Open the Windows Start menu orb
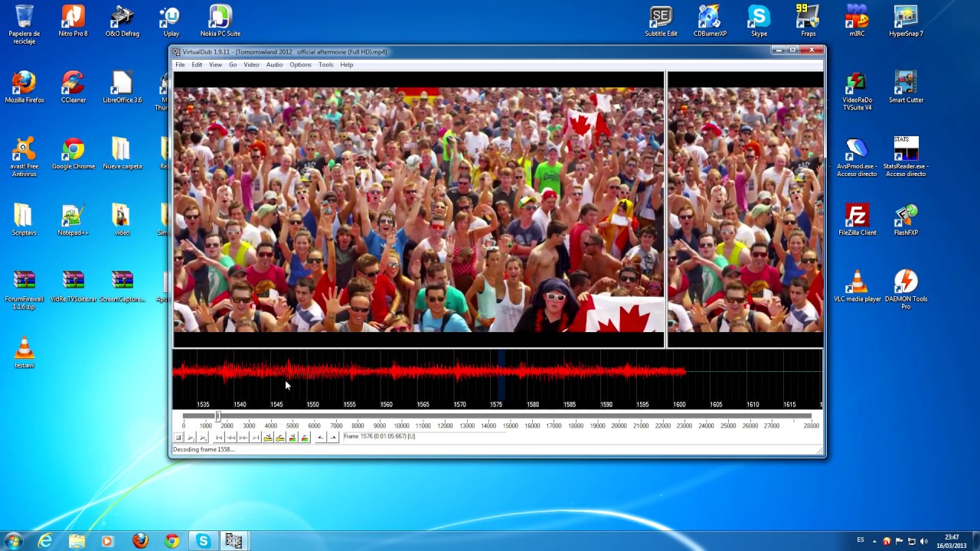The width and height of the screenshot is (980, 551). pos(14,541)
